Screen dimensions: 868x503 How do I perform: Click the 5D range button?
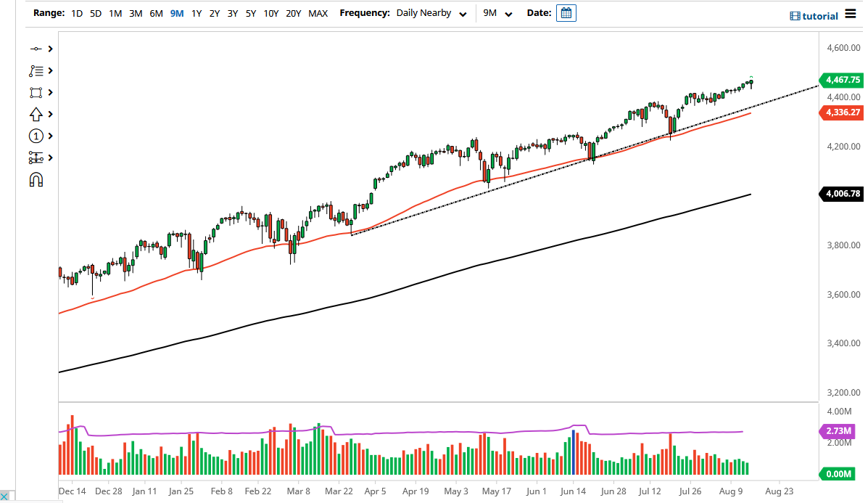pos(95,13)
